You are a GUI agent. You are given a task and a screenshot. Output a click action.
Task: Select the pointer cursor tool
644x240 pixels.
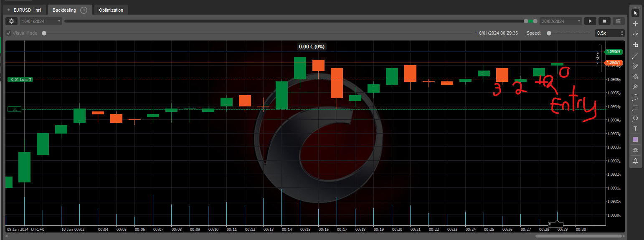click(635, 14)
